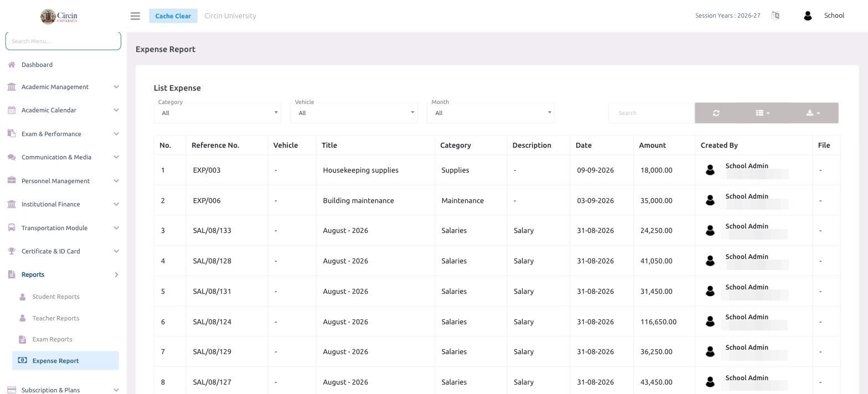Expand Personnel Management chevron
This screenshot has width=868, height=394.
pos(116,181)
